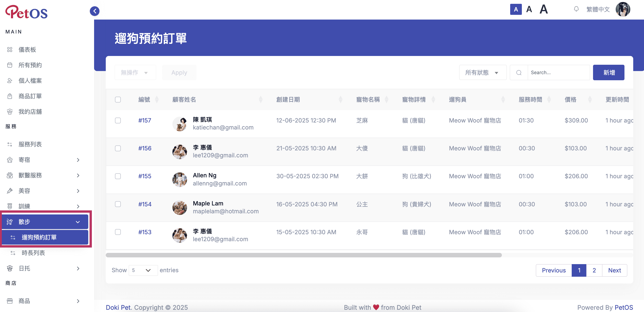
Task: Expand the 美容 submenu chevron
Action: coord(78,191)
